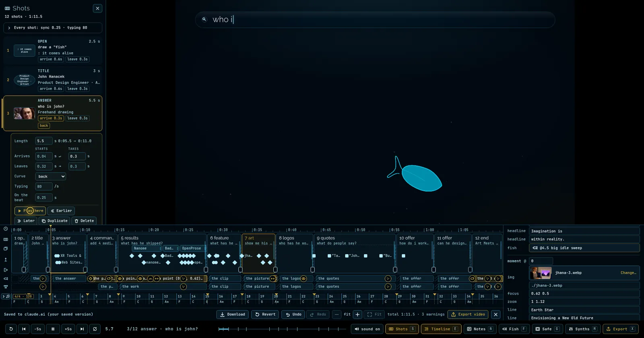Image resolution: width=644 pixels, height=338 pixels.
Task: Toggle loop playback
Action: (x=95, y=329)
